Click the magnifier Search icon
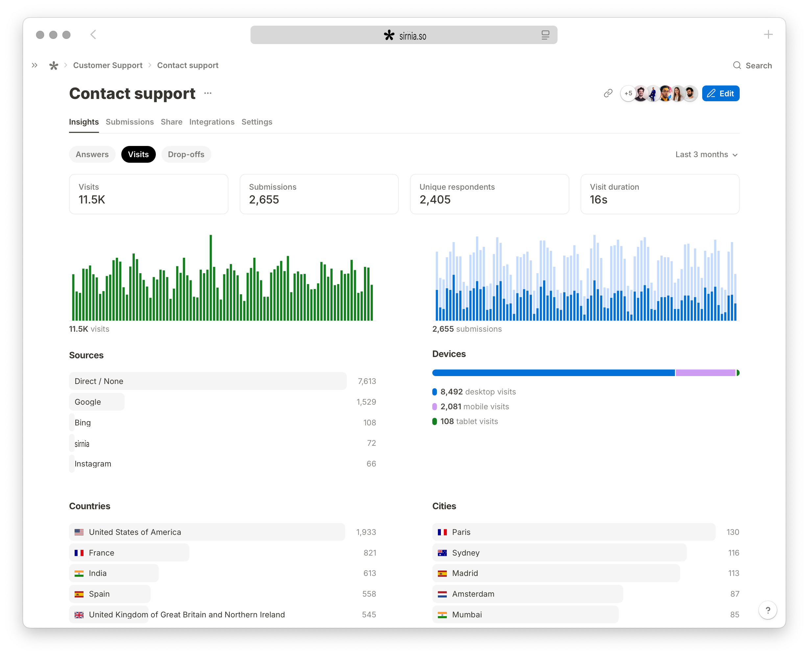 [737, 65]
